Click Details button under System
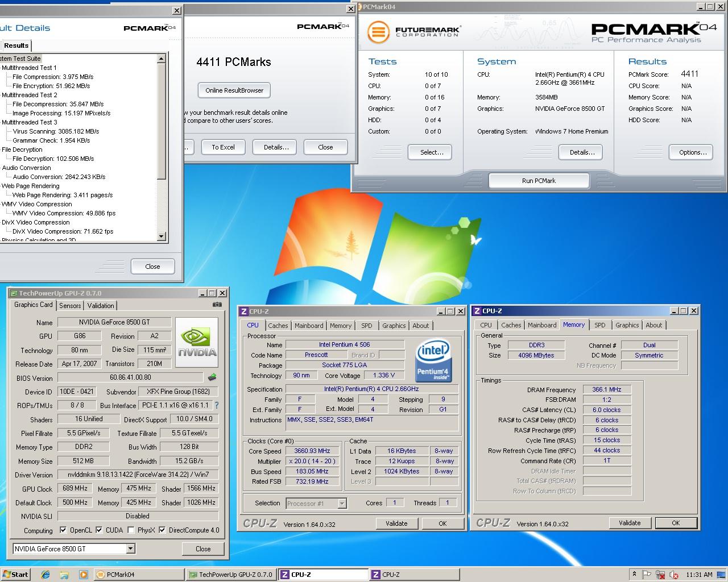Image resolution: width=728 pixels, height=582 pixels. [582, 152]
